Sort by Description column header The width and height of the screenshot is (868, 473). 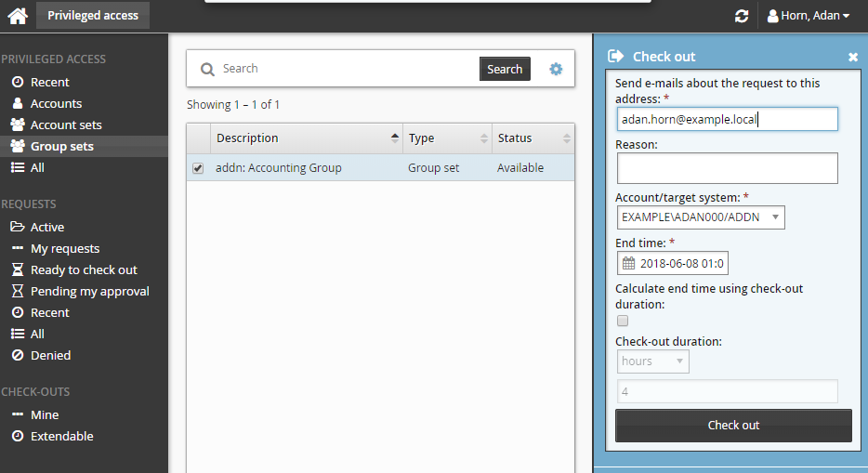click(x=307, y=138)
